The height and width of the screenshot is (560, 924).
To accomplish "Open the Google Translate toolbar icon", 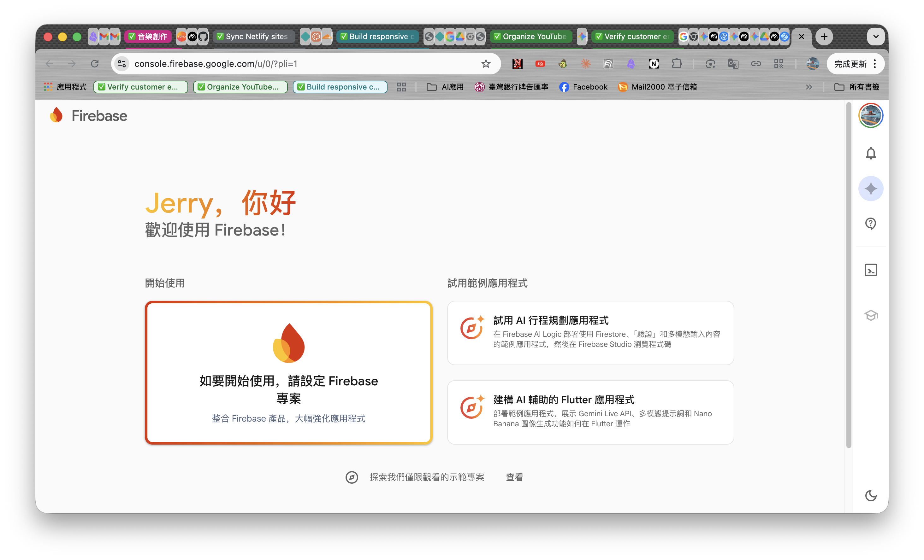I will coord(733,64).
